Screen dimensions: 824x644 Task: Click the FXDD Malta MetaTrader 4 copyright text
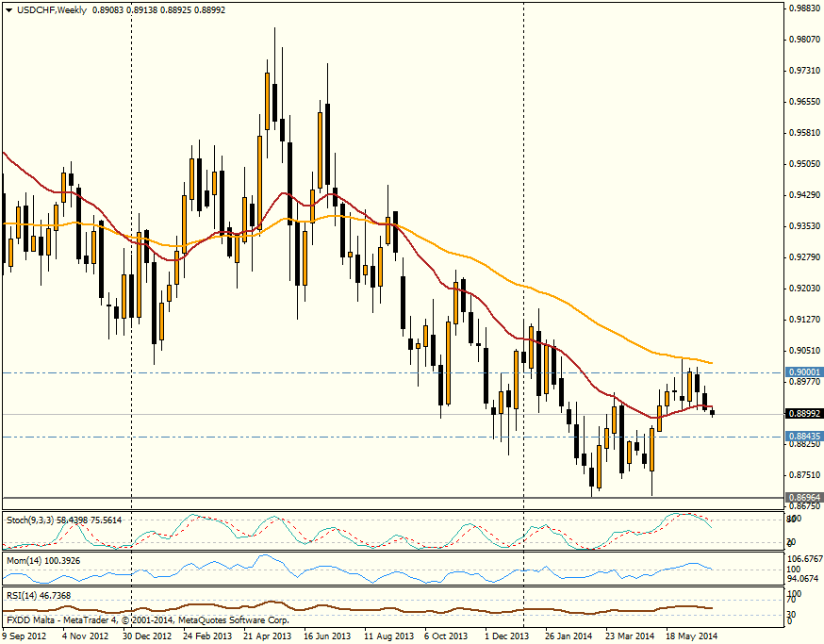[x=147, y=621]
